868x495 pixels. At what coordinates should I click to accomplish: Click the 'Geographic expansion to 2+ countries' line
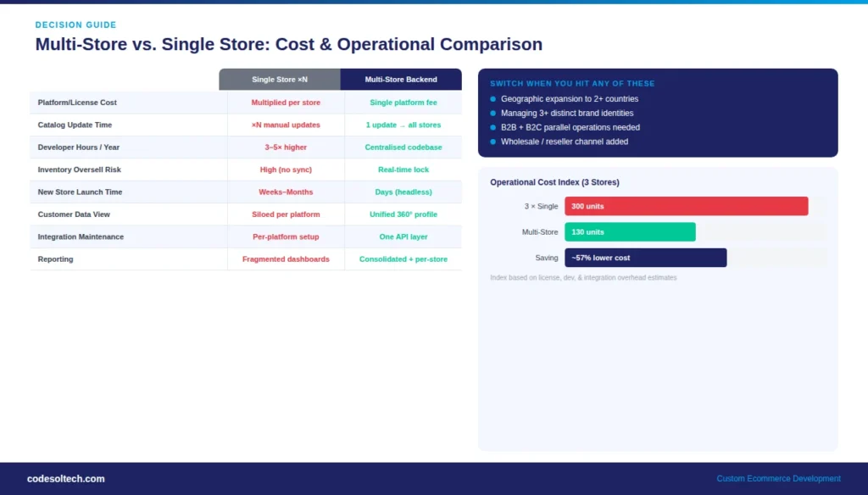[570, 98]
